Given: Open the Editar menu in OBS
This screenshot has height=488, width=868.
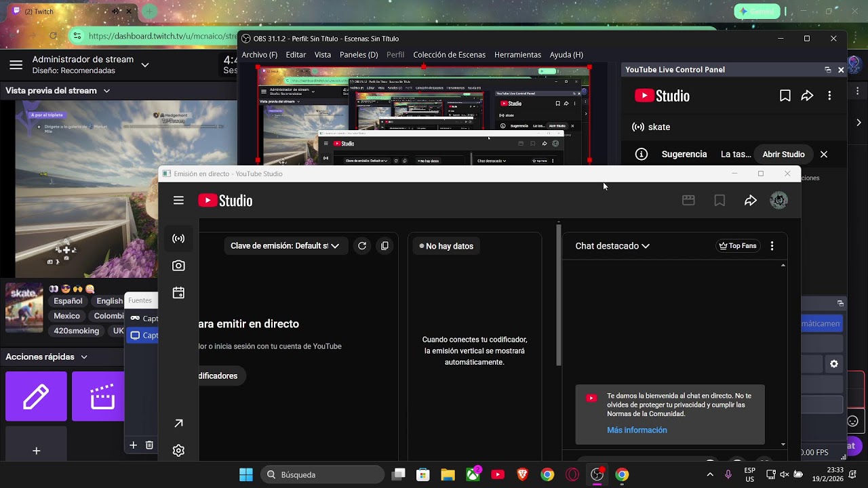Looking at the screenshot, I should (296, 55).
